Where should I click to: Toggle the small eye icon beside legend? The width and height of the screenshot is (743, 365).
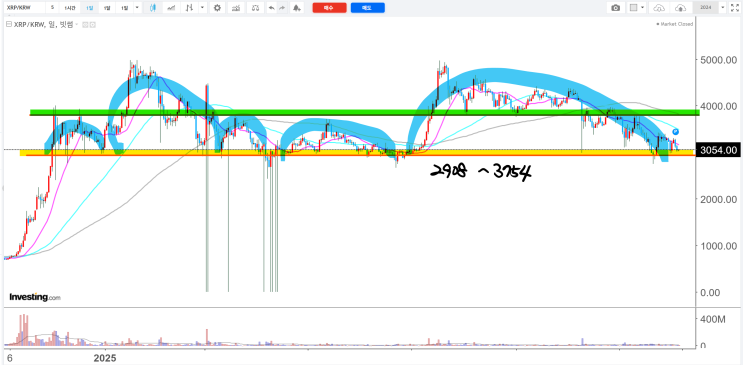click(x=85, y=25)
